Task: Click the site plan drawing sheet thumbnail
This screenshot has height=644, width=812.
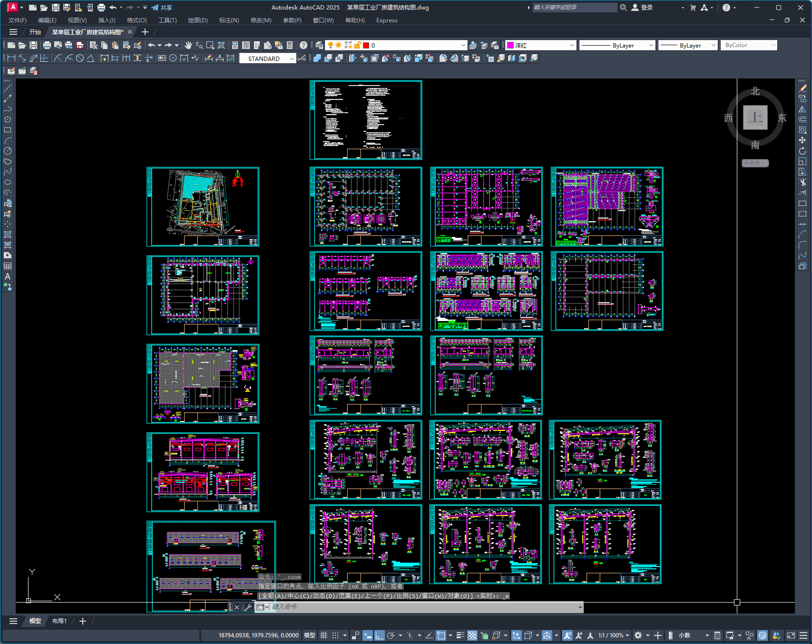Action: 203,207
